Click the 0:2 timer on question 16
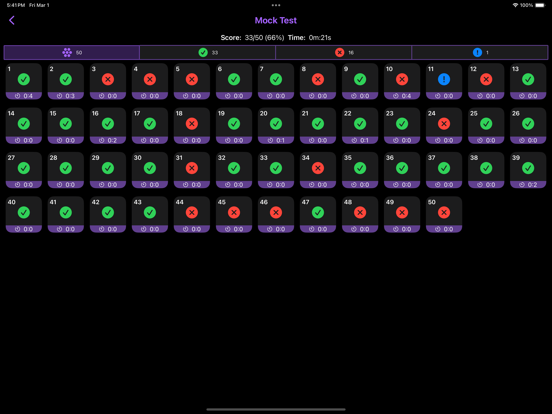 (x=108, y=140)
